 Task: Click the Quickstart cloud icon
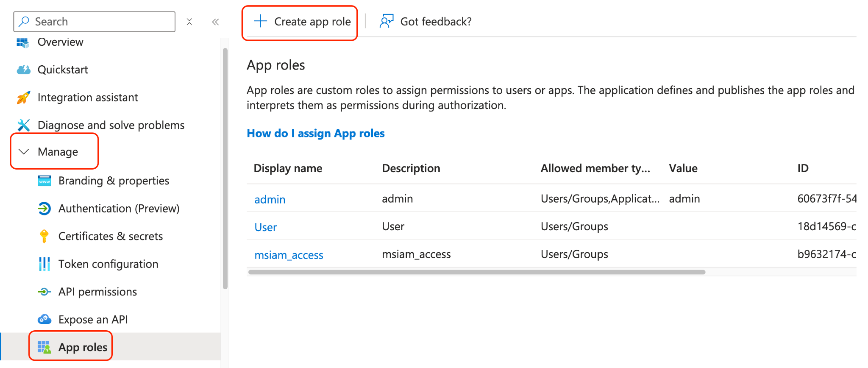(23, 70)
